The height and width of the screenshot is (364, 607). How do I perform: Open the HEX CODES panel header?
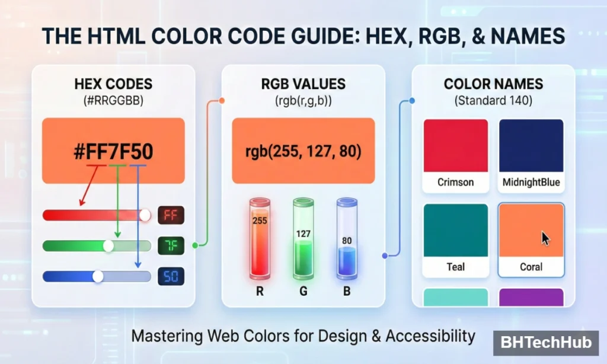[113, 84]
